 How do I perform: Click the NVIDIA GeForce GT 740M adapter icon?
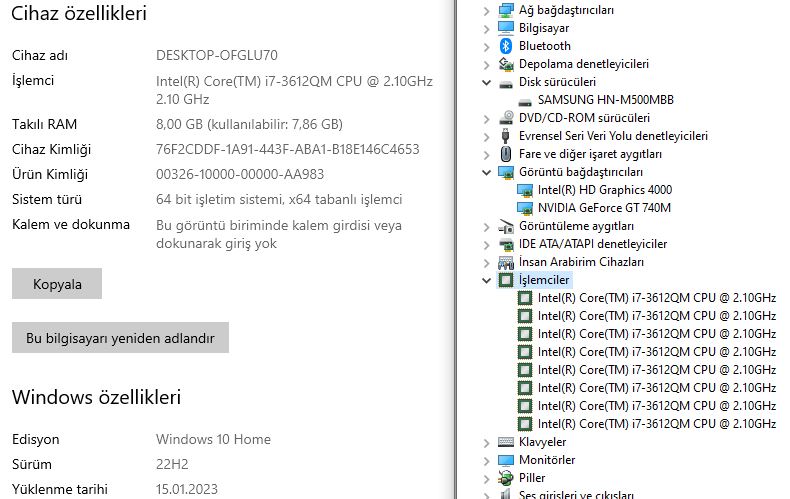pos(525,208)
